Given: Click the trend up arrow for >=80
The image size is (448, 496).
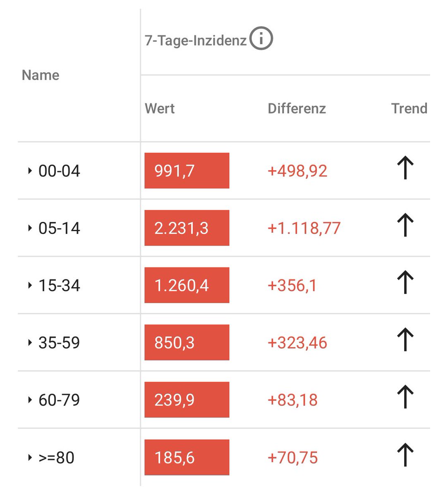Looking at the screenshot, I should pos(405,455).
